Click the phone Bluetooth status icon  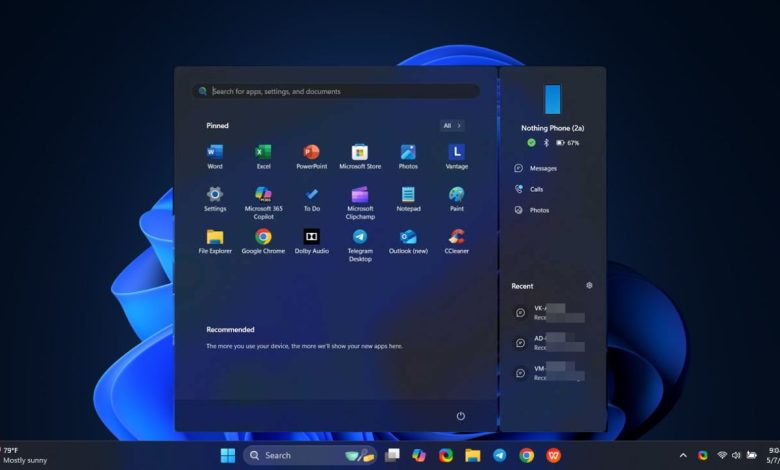pyautogui.click(x=546, y=143)
